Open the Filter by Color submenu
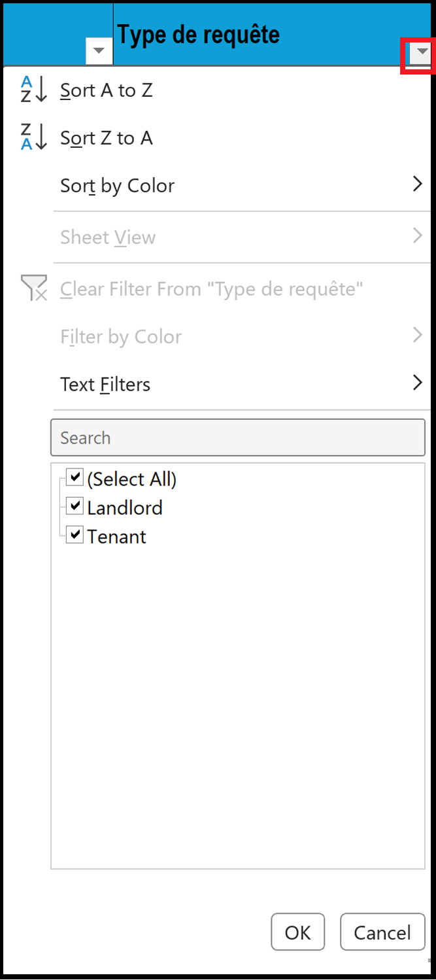The image size is (436, 980). click(417, 336)
